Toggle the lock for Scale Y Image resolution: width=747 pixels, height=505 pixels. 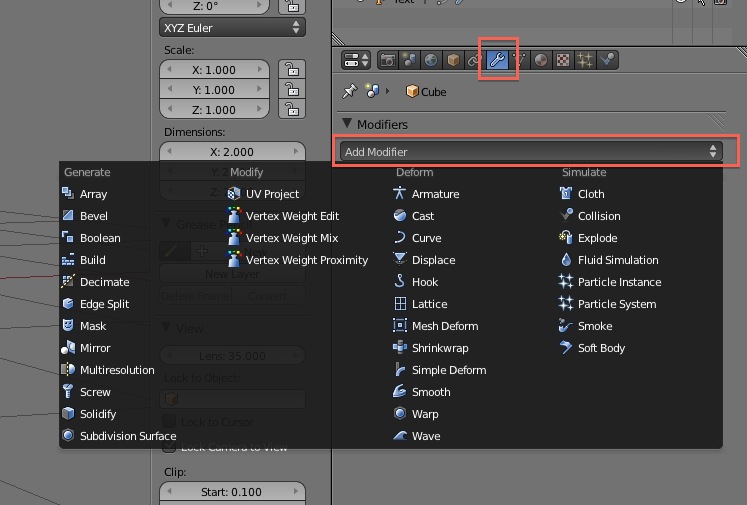click(x=292, y=90)
